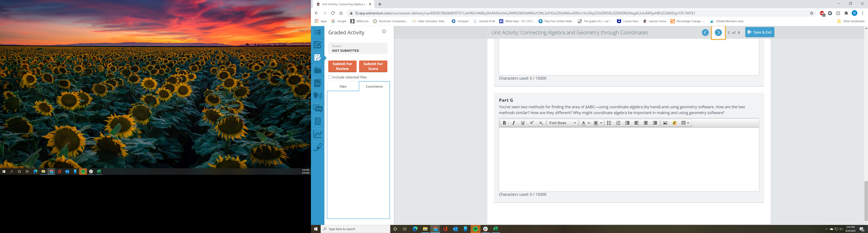Open the read-aloud speech tool
This screenshot has width=868, height=233.
317,96
